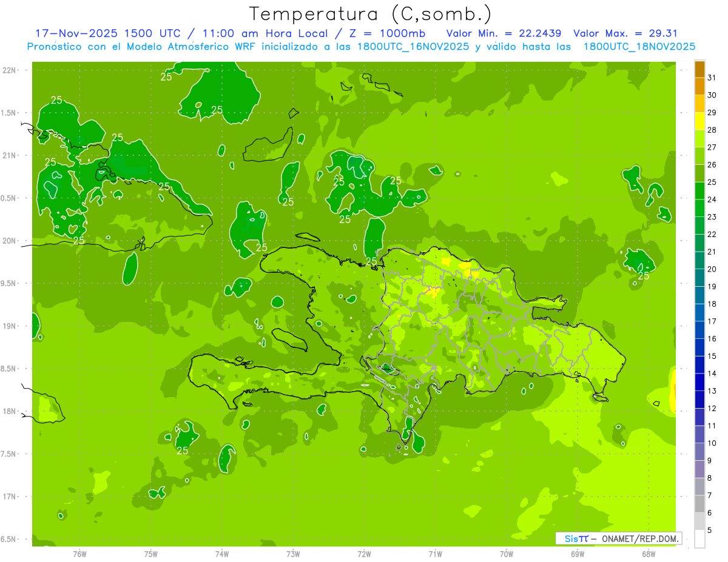728x562 pixels.
Task: Click 'Valor Min. = 22.2439'
Action: pyautogui.click(x=504, y=33)
